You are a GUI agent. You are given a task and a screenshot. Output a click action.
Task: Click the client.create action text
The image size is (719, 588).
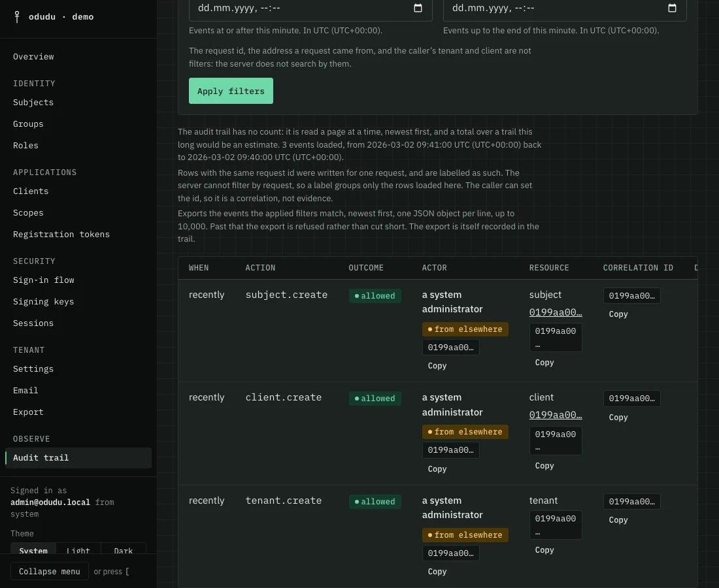click(x=284, y=397)
